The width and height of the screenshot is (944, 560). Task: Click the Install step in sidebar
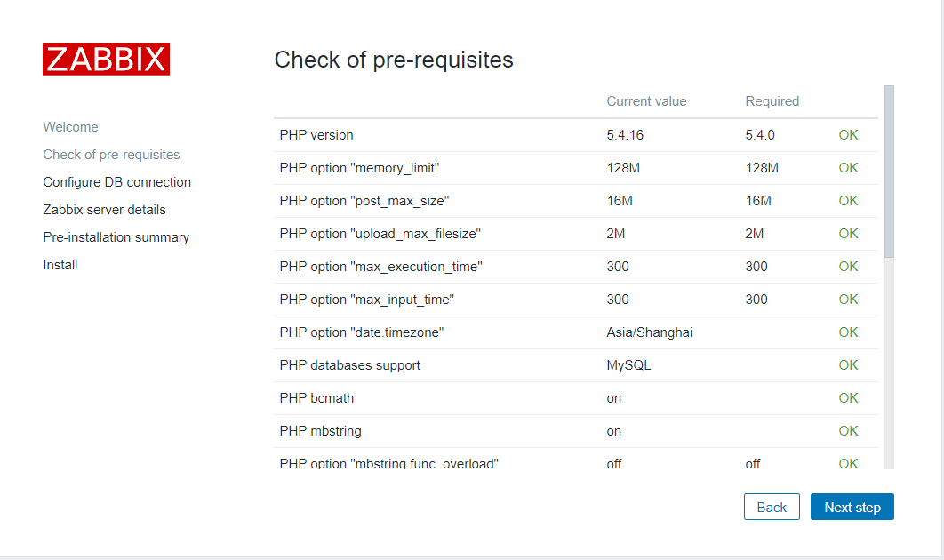[x=60, y=265]
